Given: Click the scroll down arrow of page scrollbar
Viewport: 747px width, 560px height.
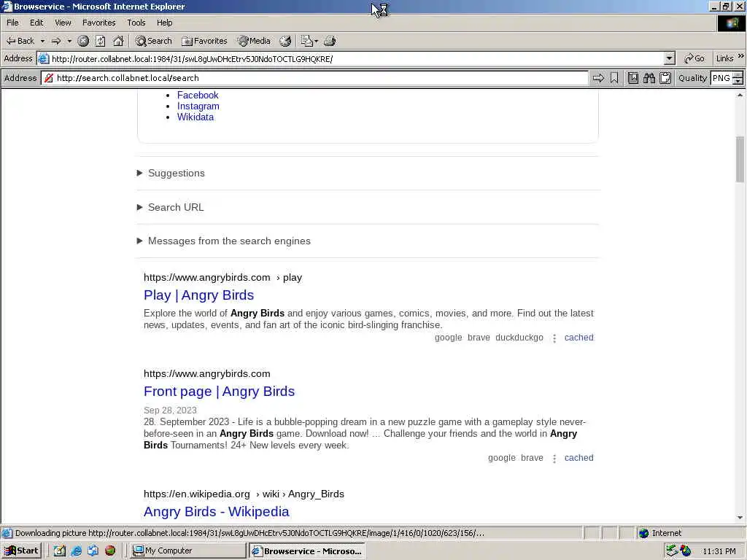Looking at the screenshot, I should (740, 517).
